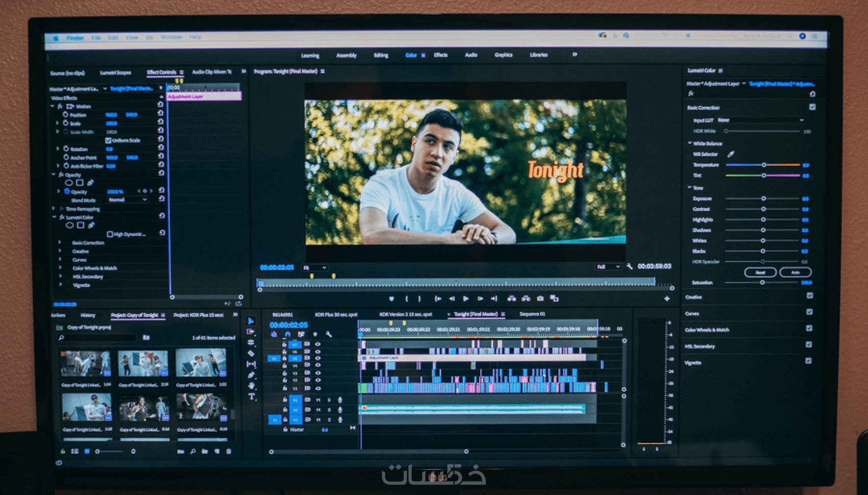The width and height of the screenshot is (868, 495).
Task: Expand the Time Remapping effect
Action: pos(53,209)
